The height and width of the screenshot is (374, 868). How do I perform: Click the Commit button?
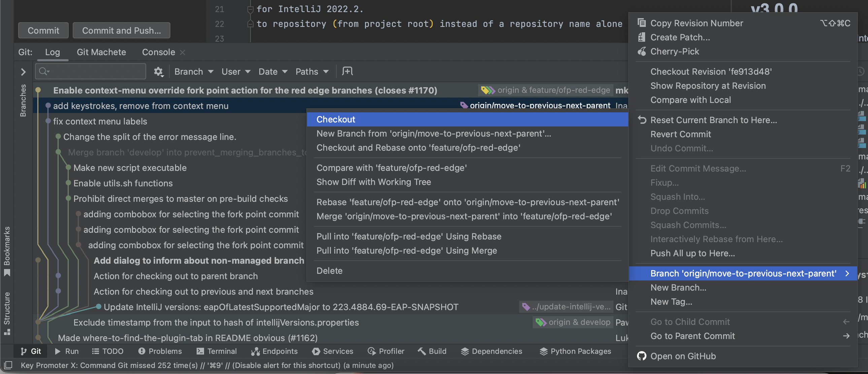point(43,30)
